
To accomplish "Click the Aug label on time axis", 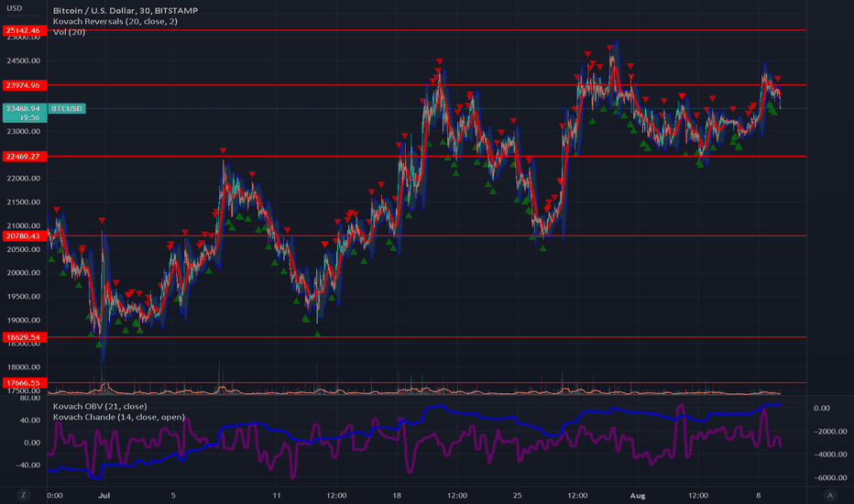I will (x=638, y=495).
